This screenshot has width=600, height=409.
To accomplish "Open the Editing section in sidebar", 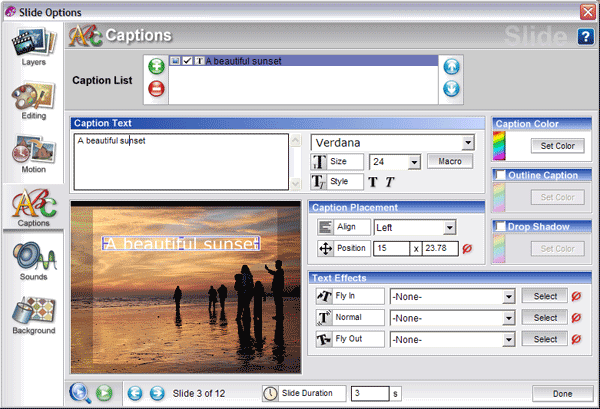I will click(x=33, y=101).
